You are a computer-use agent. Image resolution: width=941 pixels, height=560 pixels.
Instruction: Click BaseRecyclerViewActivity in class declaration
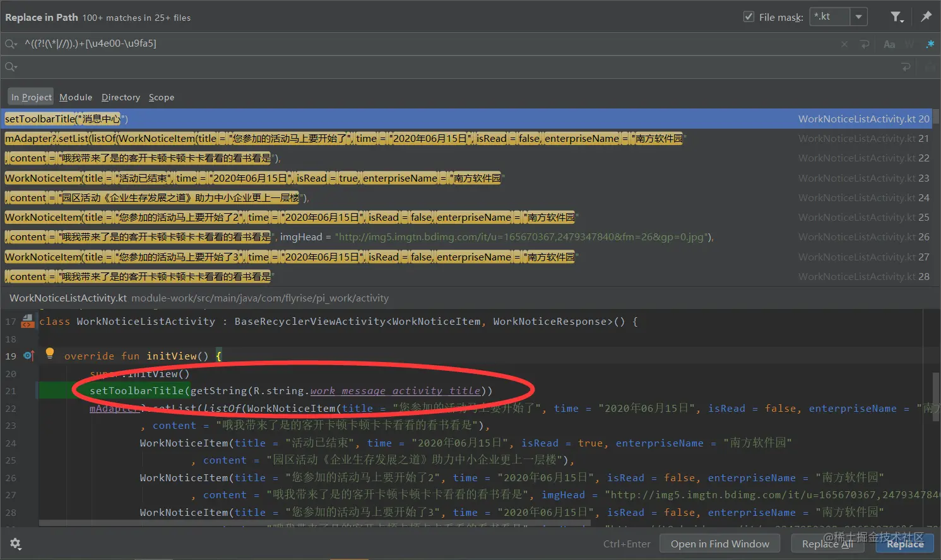pos(310,322)
